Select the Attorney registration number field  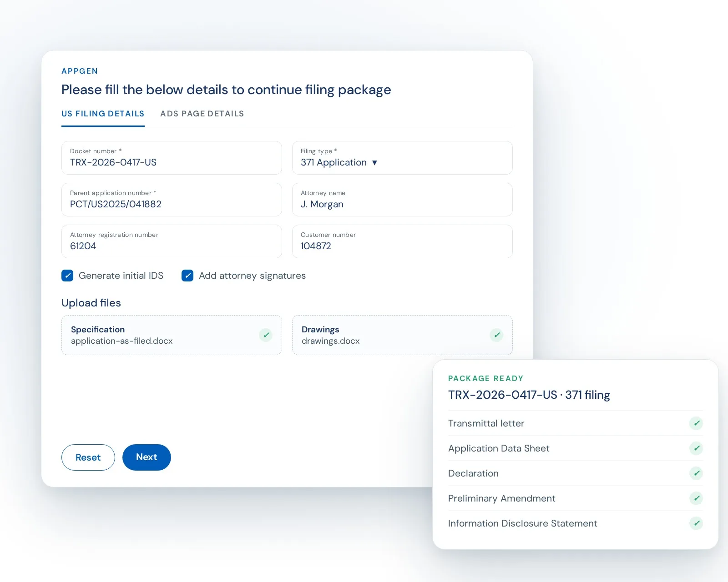tap(172, 241)
